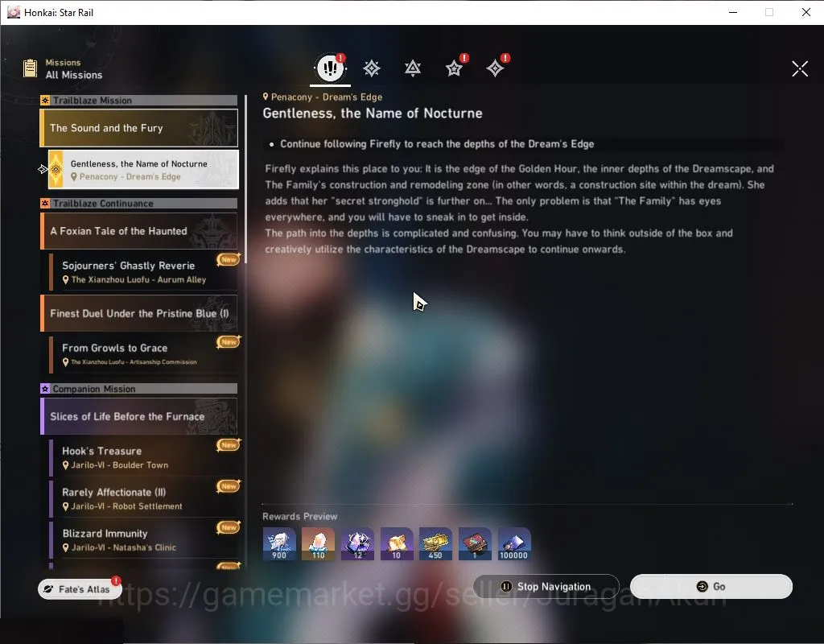The width and height of the screenshot is (824, 644).
Task: Open Slices of Life Before the Furnace
Action: click(138, 416)
